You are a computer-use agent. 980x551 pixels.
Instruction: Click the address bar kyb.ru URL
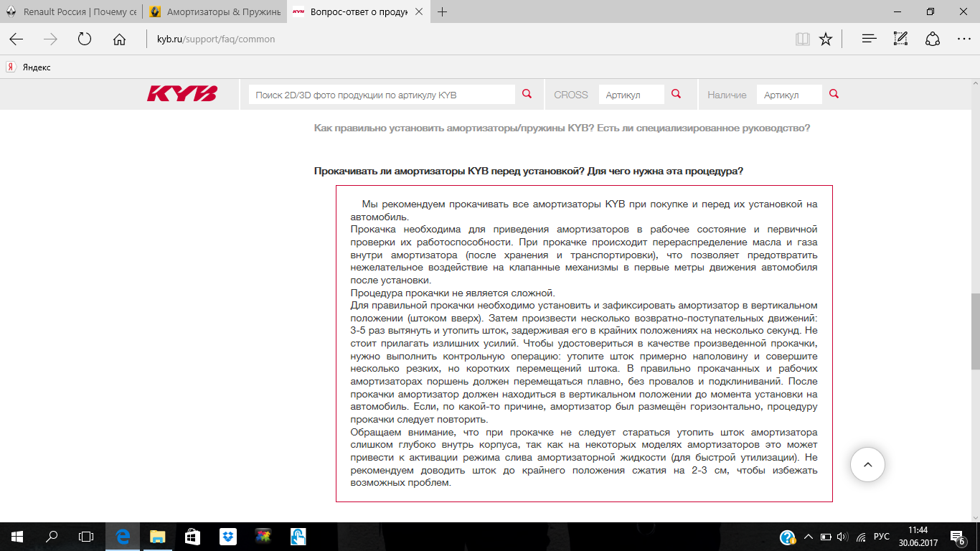point(216,39)
